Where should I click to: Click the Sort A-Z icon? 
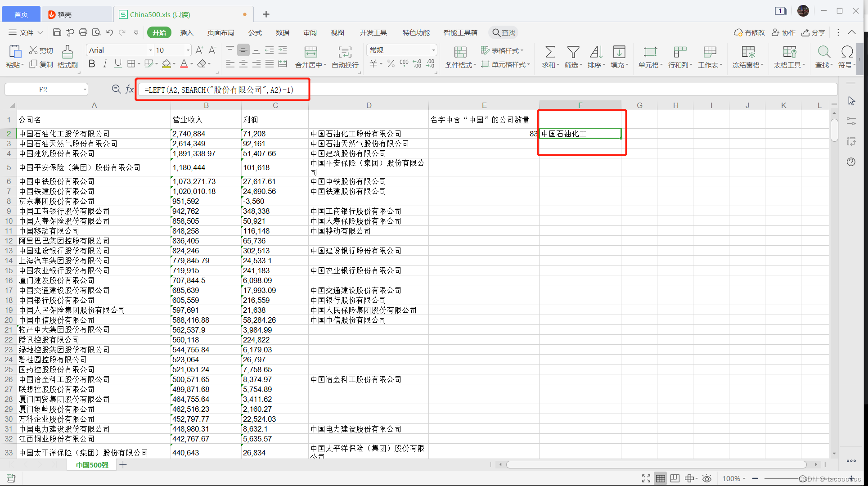[596, 52]
